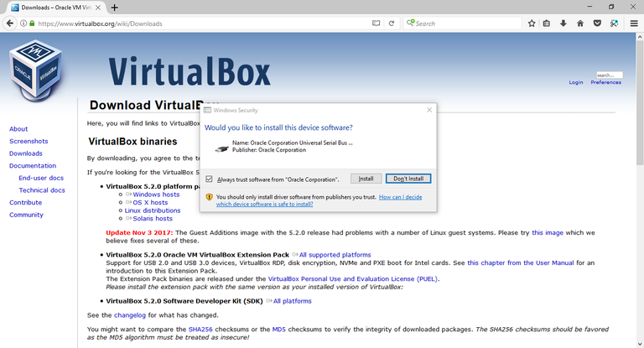This screenshot has width=644, height=348.
Task: Click the scrollbar up arrow
Action: click(640, 37)
